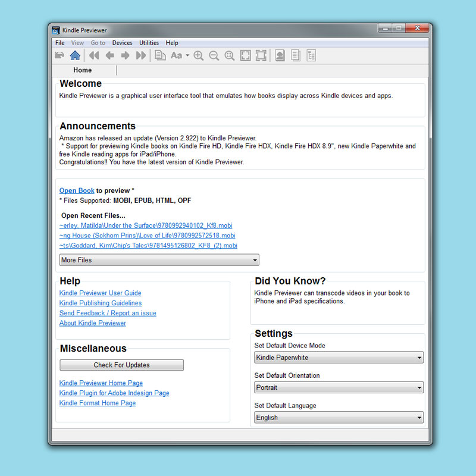Screen dimensions: 476x476
Task: Open Kindle Format Home Page link
Action: [98, 403]
